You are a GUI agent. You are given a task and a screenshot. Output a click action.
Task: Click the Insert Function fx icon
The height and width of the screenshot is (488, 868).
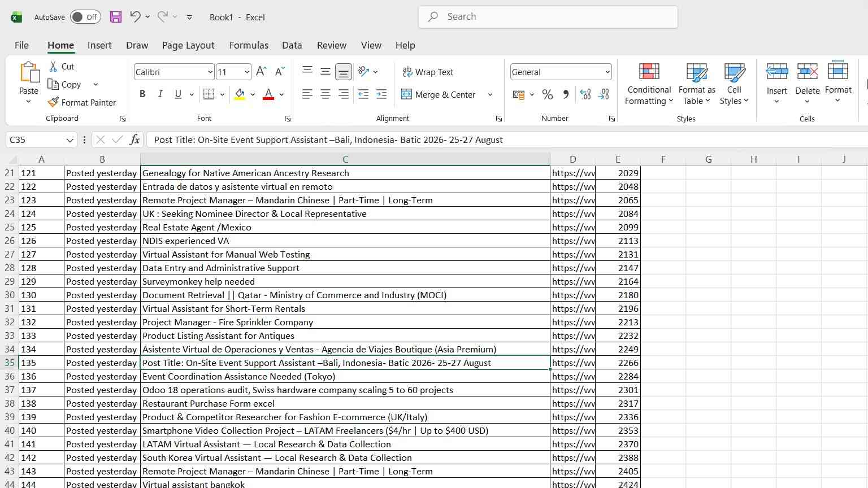tap(134, 140)
